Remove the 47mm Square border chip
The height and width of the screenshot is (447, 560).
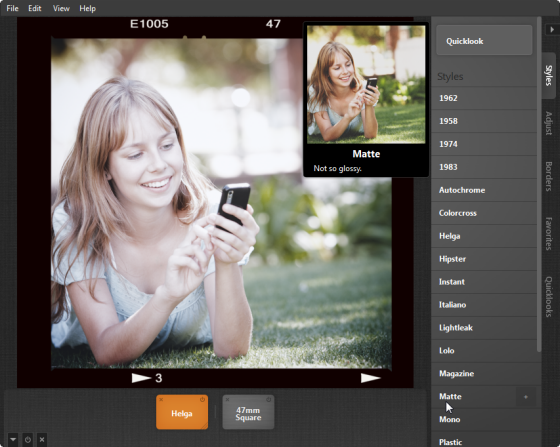click(x=228, y=400)
